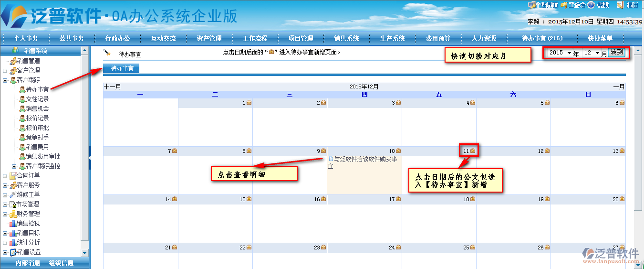This screenshot has width=644, height=269.
Task: Click the main page scrollbar up arrow
Action: click(638, 50)
